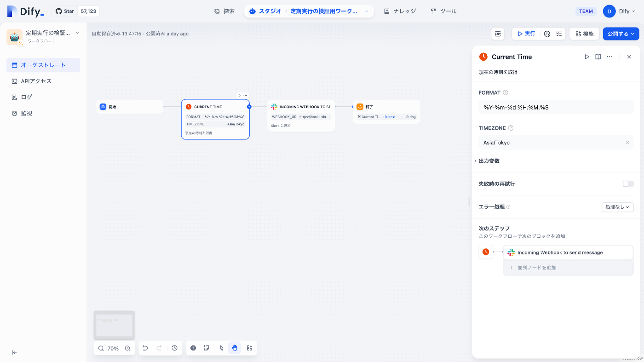Click the undo arrow in the canvas toolbar
The image size is (644, 362).
(145, 348)
